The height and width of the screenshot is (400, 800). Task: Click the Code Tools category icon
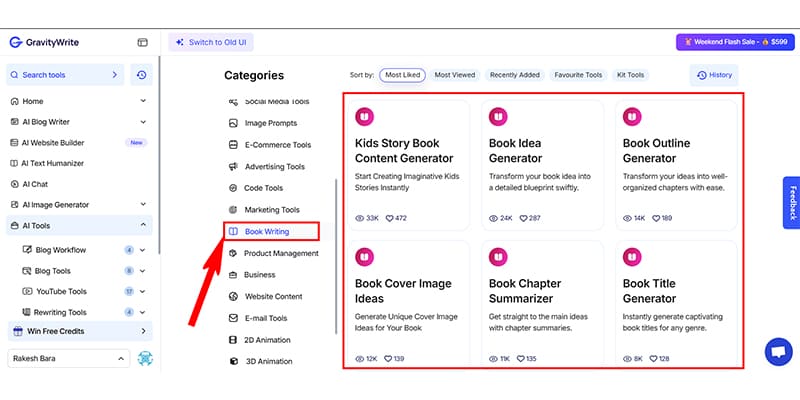(x=233, y=188)
